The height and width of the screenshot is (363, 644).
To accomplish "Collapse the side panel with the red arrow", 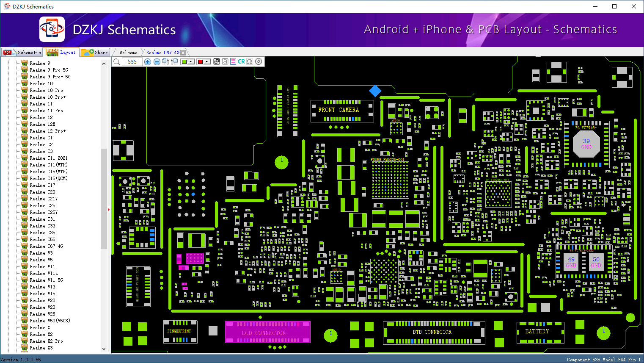I will [x=109, y=209].
